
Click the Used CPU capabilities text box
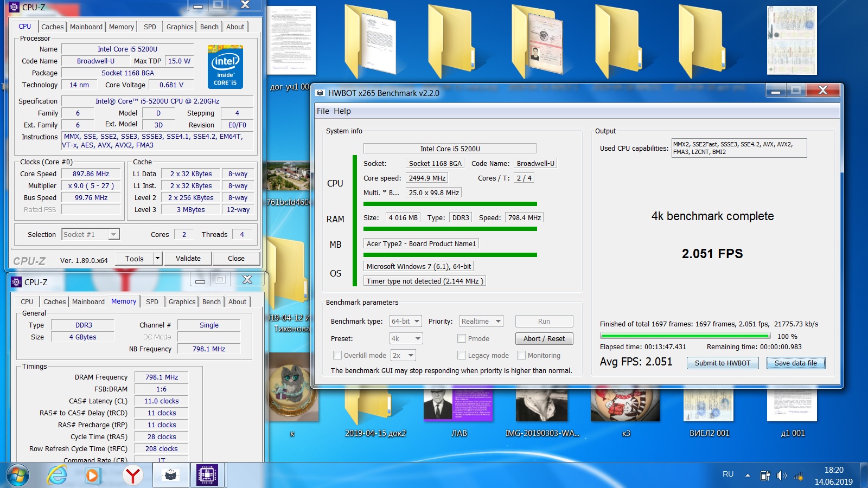point(739,148)
